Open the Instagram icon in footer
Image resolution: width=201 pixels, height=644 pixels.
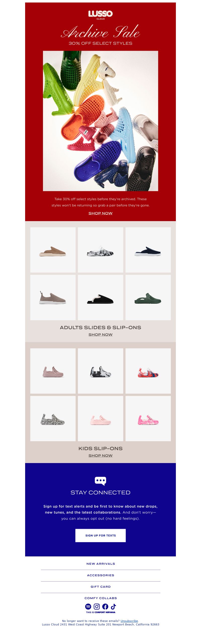(x=97, y=606)
